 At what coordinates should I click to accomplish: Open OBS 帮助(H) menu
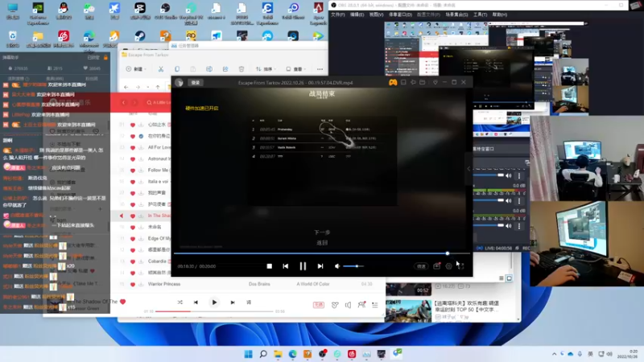tap(499, 14)
